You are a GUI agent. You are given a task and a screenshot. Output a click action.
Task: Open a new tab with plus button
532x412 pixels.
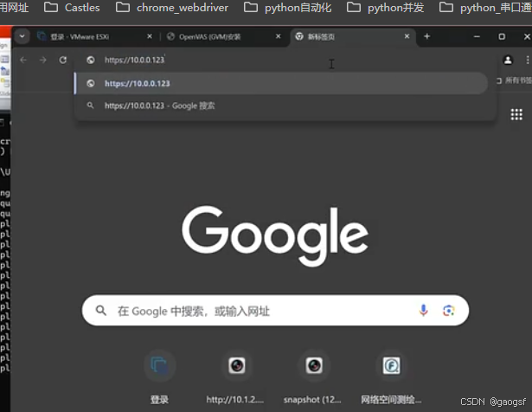[x=427, y=36]
